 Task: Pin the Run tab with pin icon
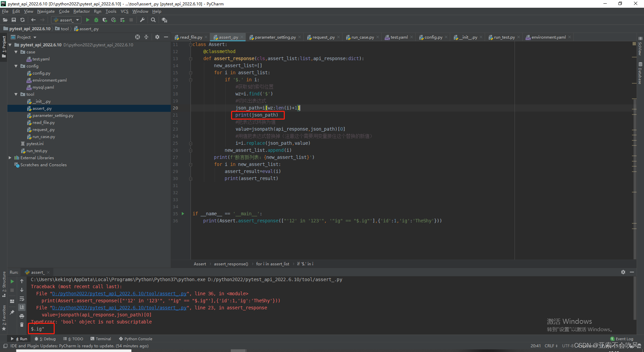coord(12,312)
